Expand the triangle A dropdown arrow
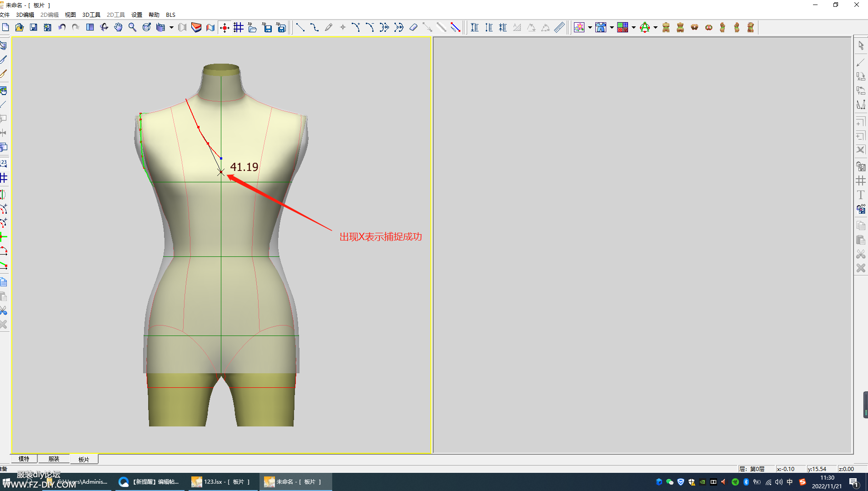This screenshot has width=868, height=491. (x=655, y=28)
